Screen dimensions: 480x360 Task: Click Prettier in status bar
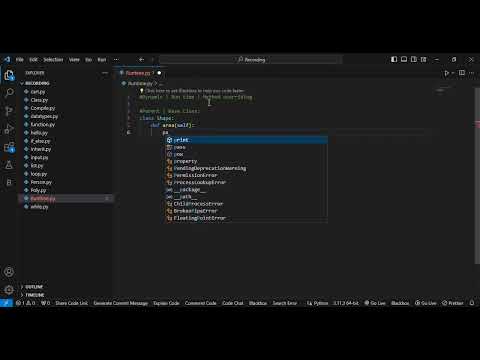[453, 303]
